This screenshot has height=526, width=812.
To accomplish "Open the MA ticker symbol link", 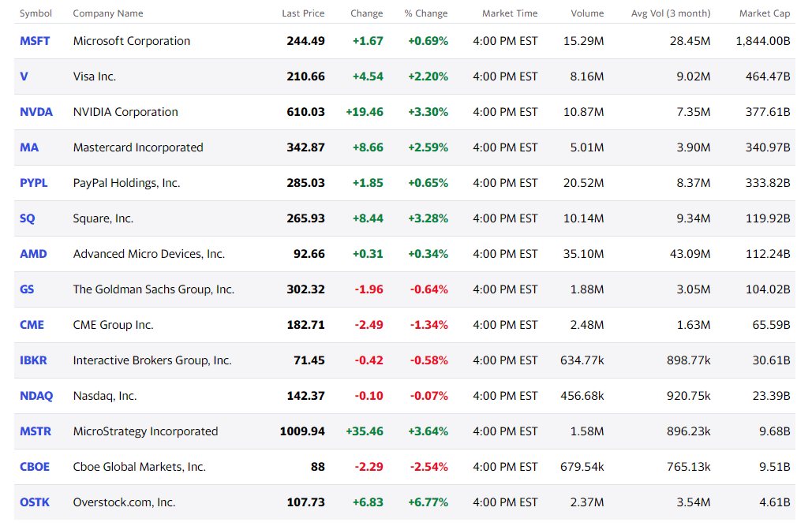I will pyautogui.click(x=29, y=147).
